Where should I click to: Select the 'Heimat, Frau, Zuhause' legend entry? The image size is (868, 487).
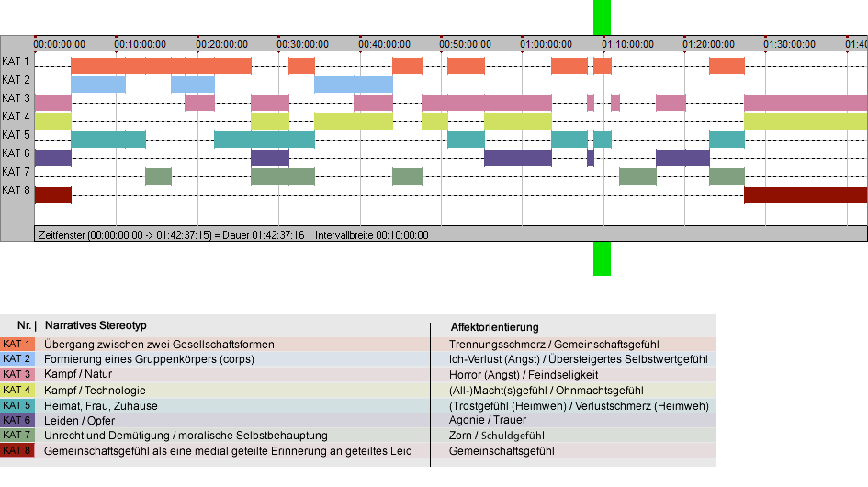tap(101, 405)
